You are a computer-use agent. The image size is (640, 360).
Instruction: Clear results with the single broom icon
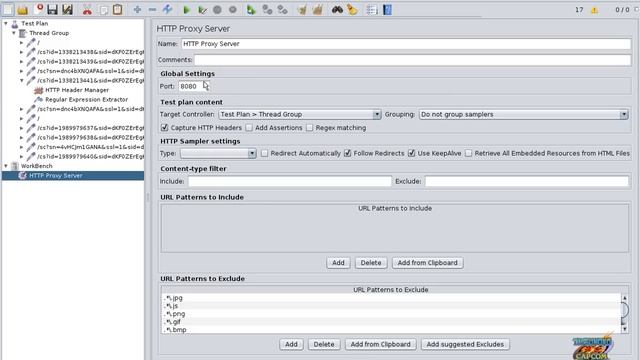[302, 10]
